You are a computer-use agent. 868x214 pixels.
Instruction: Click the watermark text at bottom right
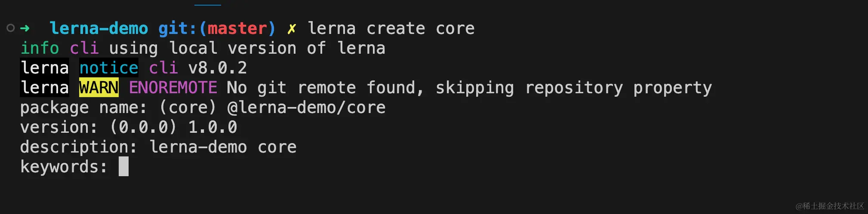coord(830,206)
